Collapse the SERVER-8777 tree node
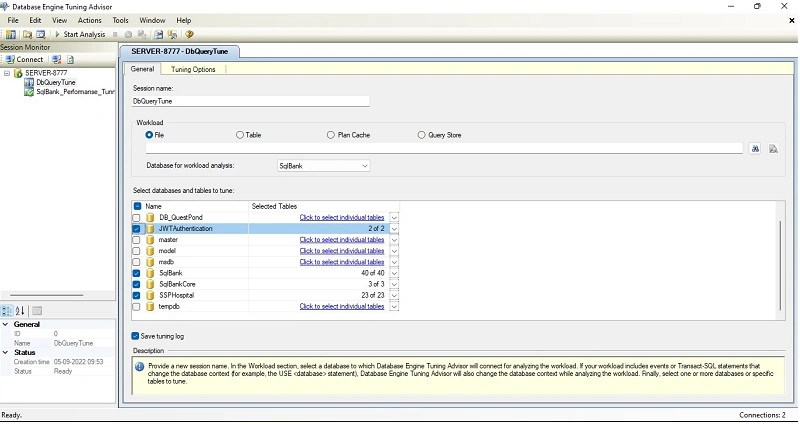This screenshot has width=800, height=424. pyautogui.click(x=7, y=73)
